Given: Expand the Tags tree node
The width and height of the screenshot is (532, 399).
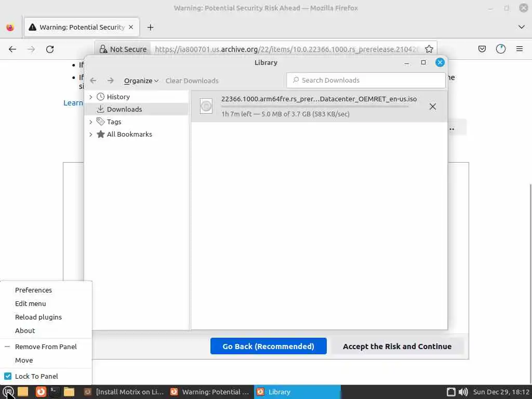Looking at the screenshot, I should click(90, 122).
